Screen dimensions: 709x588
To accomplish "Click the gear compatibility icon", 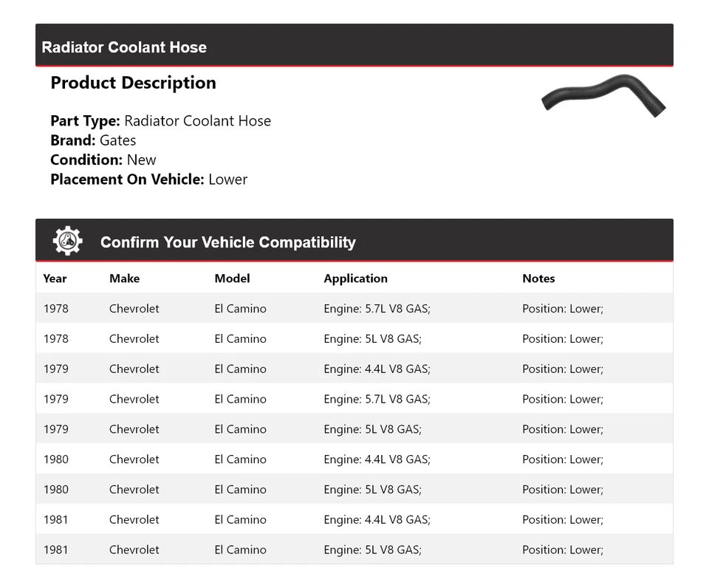I will pyautogui.click(x=67, y=242).
